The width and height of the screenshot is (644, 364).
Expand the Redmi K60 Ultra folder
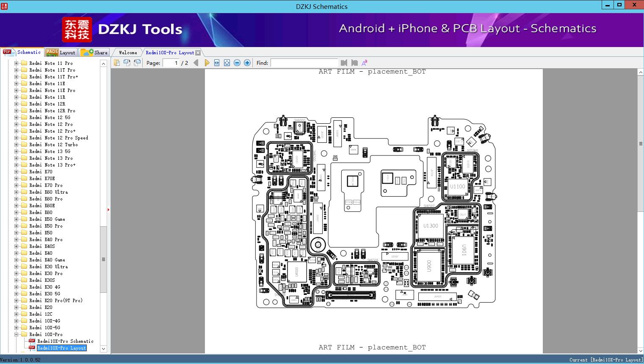[x=17, y=192]
